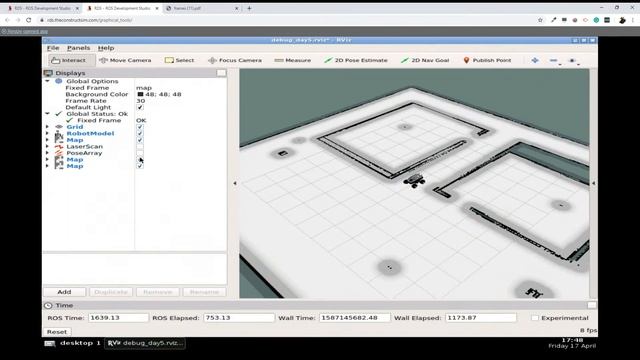
Task: Click the RobotModel display icon
Action: point(59,133)
